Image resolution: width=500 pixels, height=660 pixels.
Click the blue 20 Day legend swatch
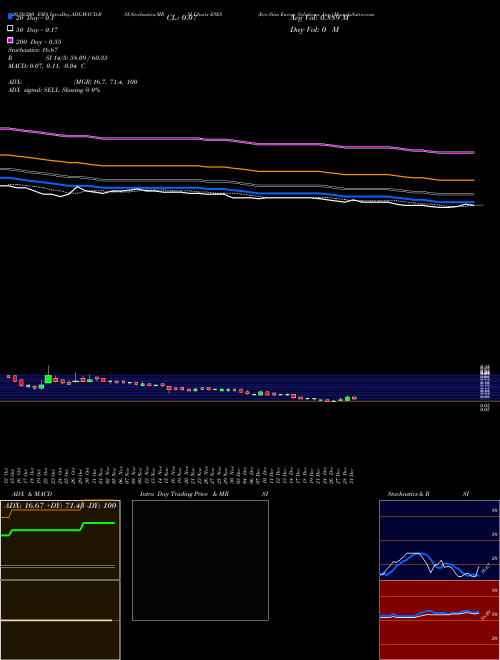pyautogui.click(x=10, y=16)
